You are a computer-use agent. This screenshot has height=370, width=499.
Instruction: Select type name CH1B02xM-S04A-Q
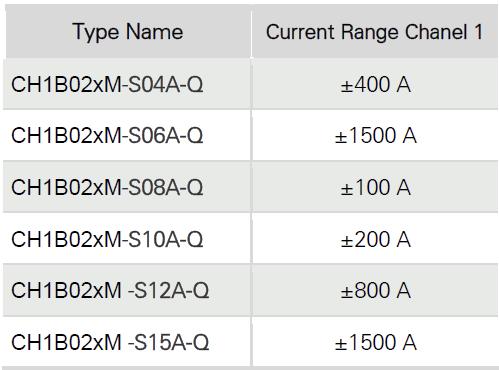(107, 84)
